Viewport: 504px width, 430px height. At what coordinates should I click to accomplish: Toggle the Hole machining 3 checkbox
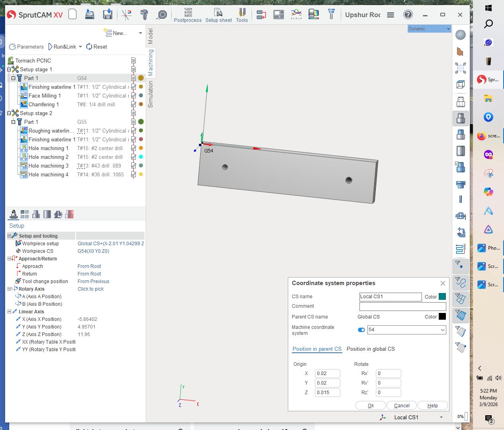pos(133,166)
